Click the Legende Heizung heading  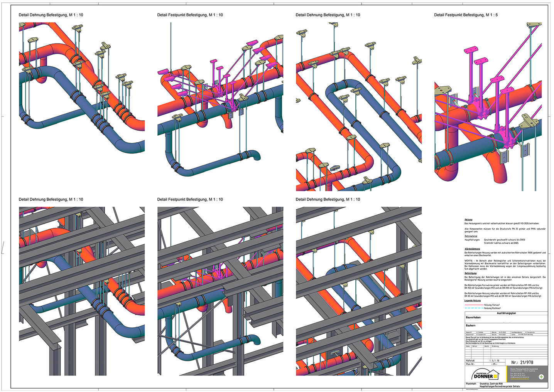pyautogui.click(x=472, y=301)
